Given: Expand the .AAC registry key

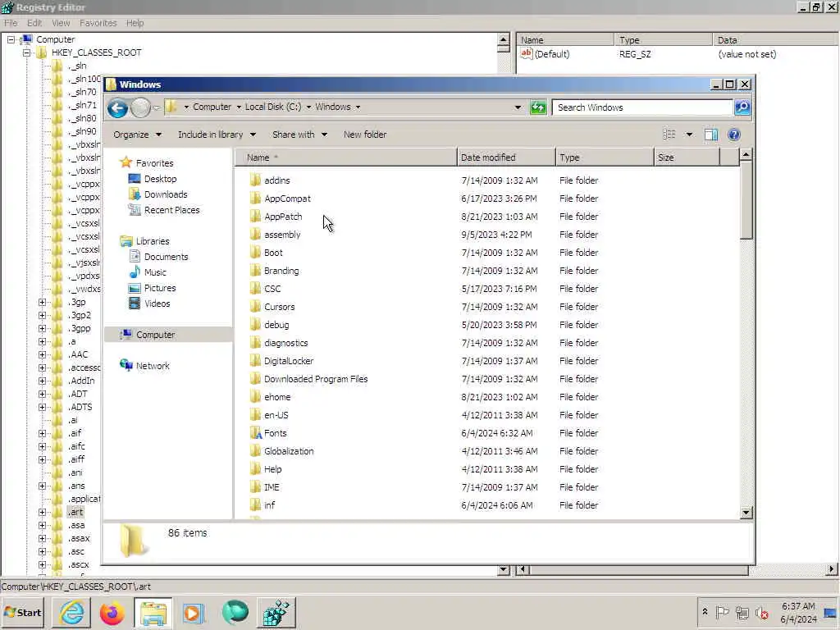Looking at the screenshot, I should click(x=43, y=354).
